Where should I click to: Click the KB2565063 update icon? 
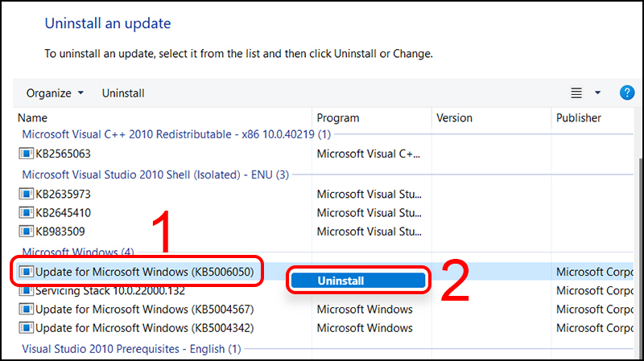[27, 153]
